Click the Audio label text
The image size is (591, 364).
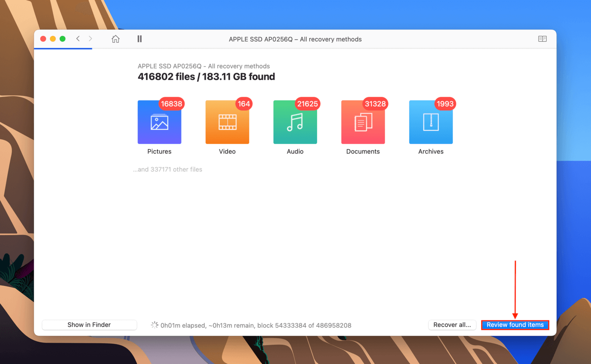point(295,151)
